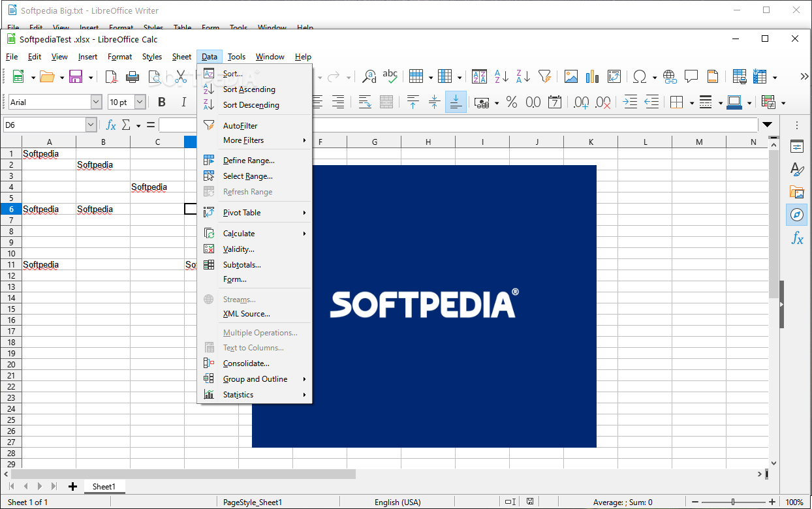This screenshot has height=509, width=812.
Task: Open the 10 pt font size dropdown
Action: [x=140, y=102]
